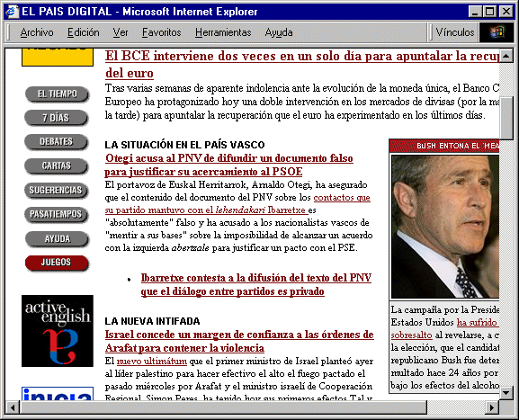The width and height of the screenshot is (519, 420).
Task: Open the Otegi acusa al PNV headline
Action: point(229,165)
